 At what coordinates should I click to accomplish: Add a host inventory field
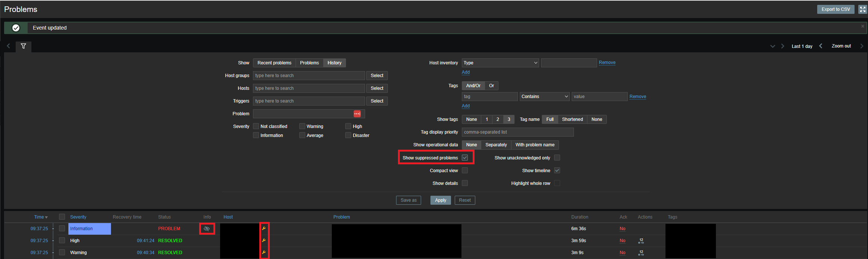466,72
